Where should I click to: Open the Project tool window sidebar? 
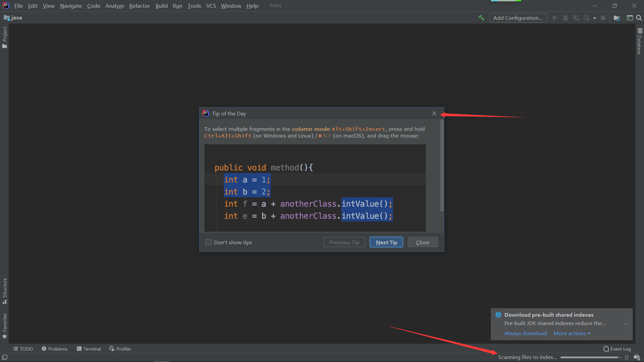pyautogui.click(x=5, y=37)
